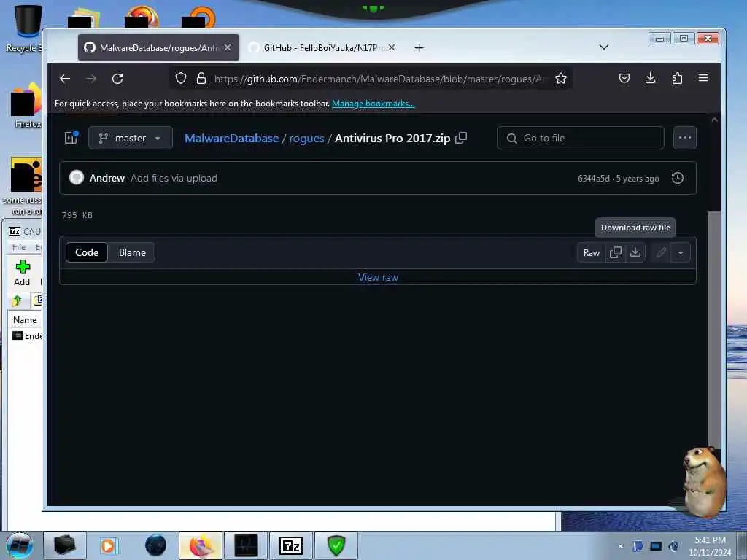747x560 pixels.
Task: Switch to the GitHub FelloBoiYuuka tab
Action: pyautogui.click(x=322, y=47)
